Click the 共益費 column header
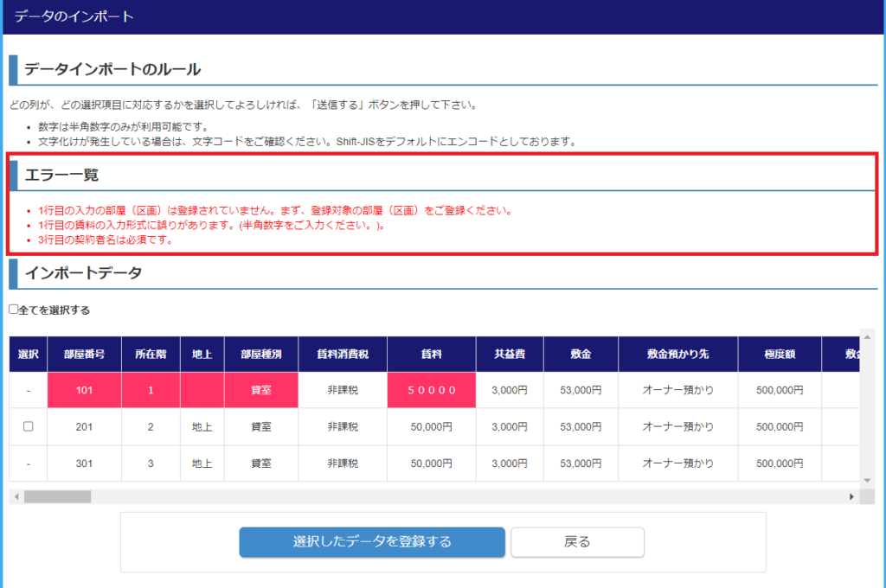 click(510, 354)
